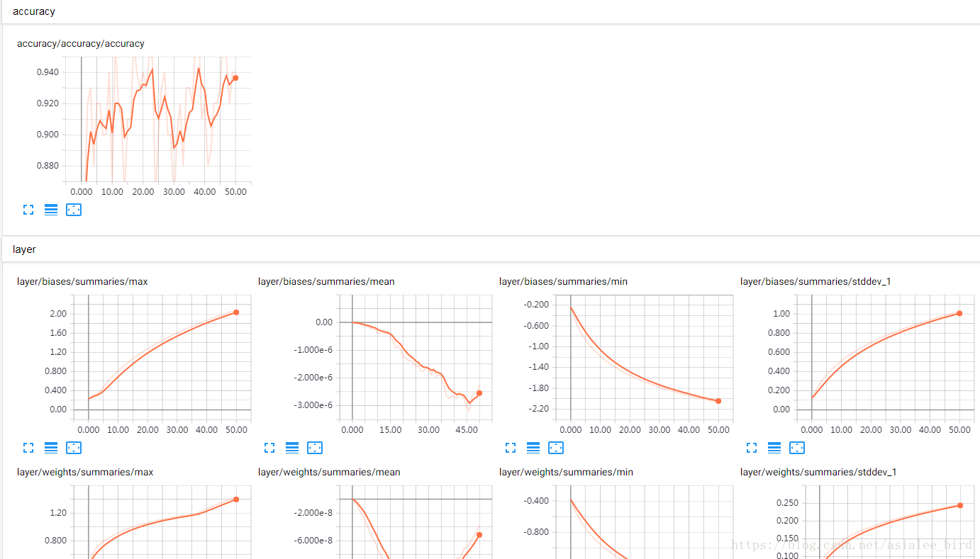Fit accuracy chart domain to data
The image size is (980, 559).
tap(74, 210)
